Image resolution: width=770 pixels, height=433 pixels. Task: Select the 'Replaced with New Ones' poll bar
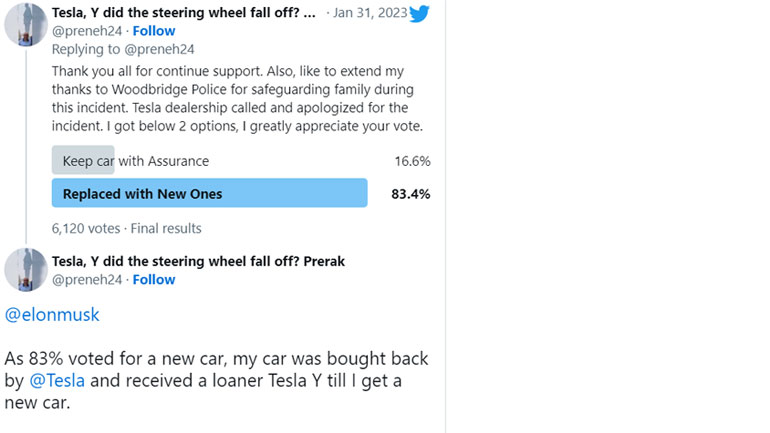tap(209, 194)
